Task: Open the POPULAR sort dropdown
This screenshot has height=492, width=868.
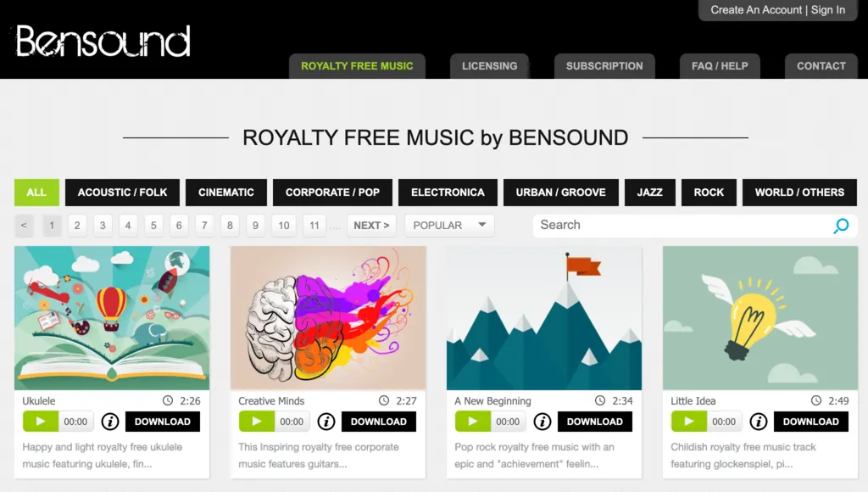Action: pos(449,226)
